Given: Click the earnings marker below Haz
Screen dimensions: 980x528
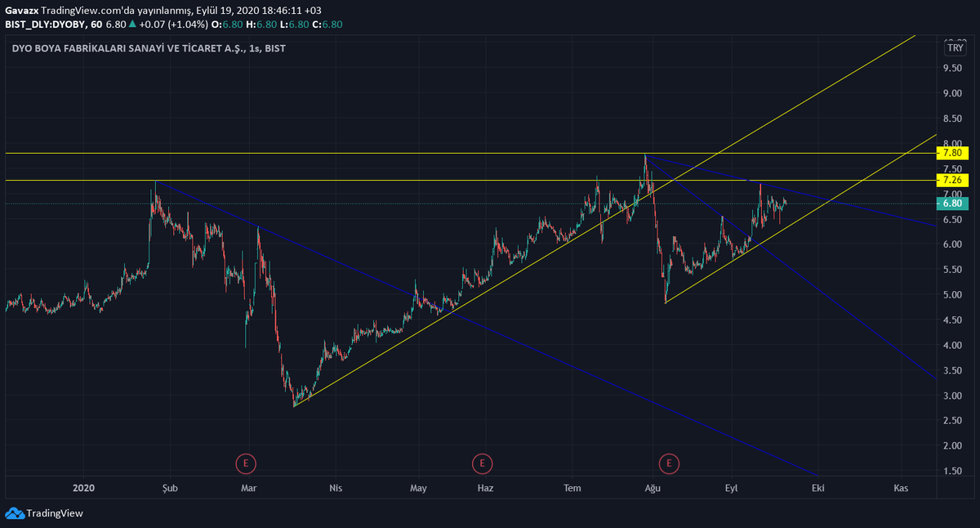Looking at the screenshot, I should click(483, 464).
